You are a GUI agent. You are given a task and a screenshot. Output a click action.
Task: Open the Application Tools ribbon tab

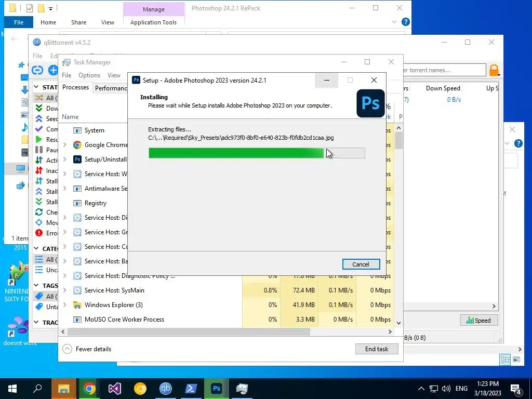tap(153, 22)
